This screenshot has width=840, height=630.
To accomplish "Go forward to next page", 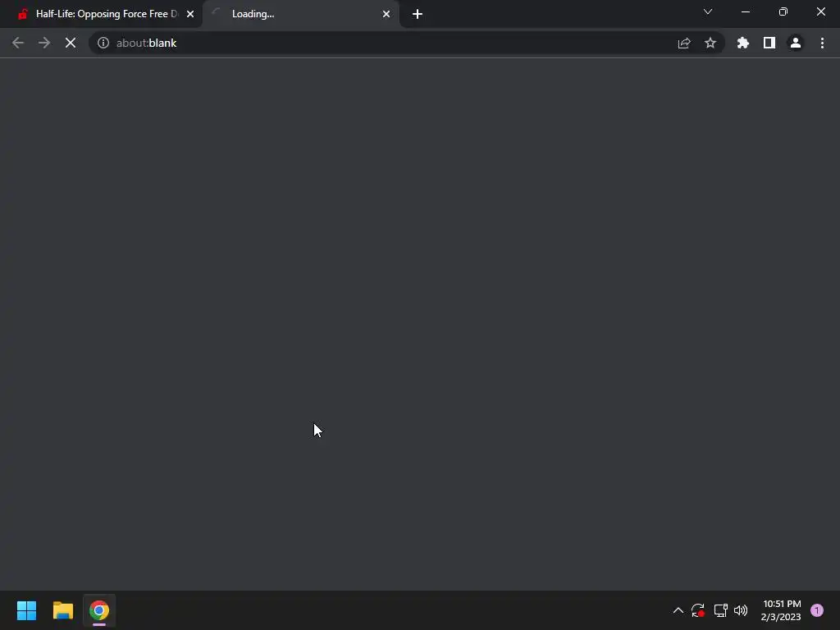I will click(44, 43).
